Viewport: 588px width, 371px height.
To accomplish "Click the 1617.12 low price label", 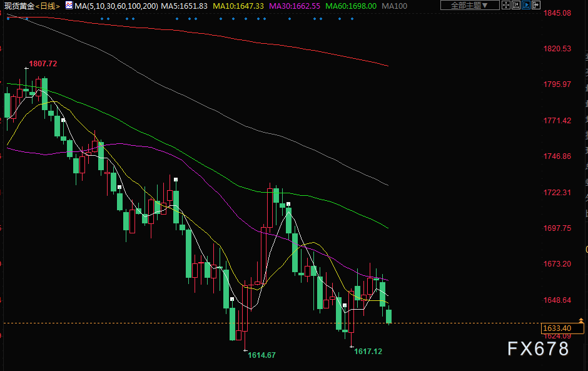I will (x=368, y=352).
